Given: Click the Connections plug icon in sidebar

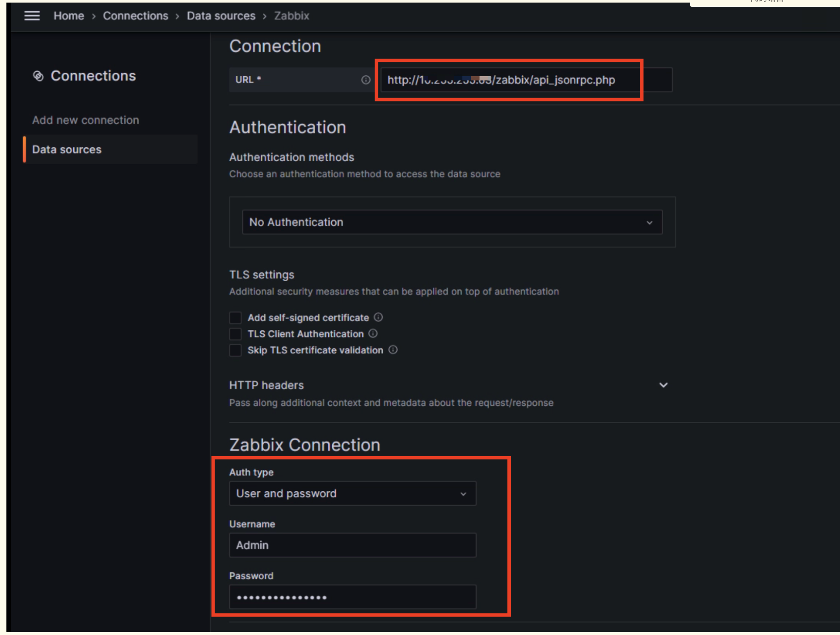Looking at the screenshot, I should coord(39,76).
